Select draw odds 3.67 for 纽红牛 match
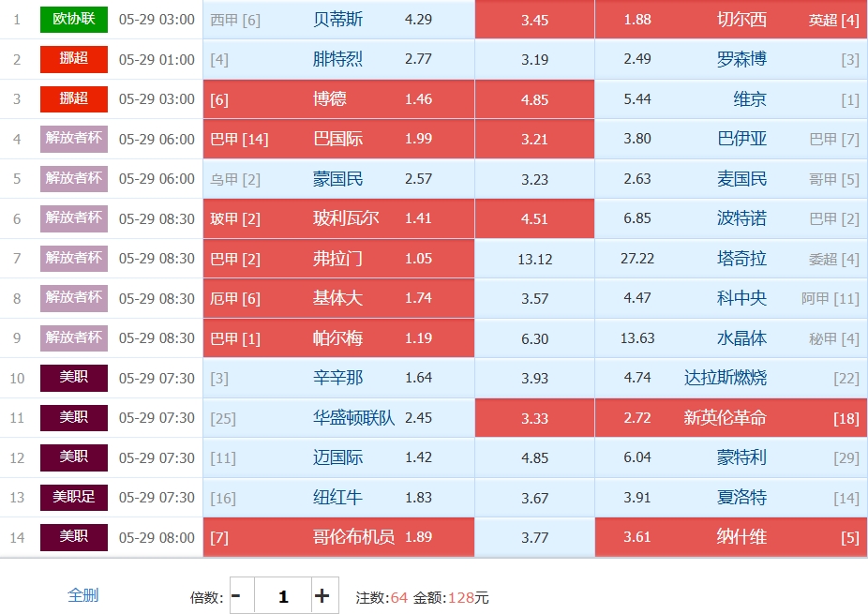 click(534, 498)
